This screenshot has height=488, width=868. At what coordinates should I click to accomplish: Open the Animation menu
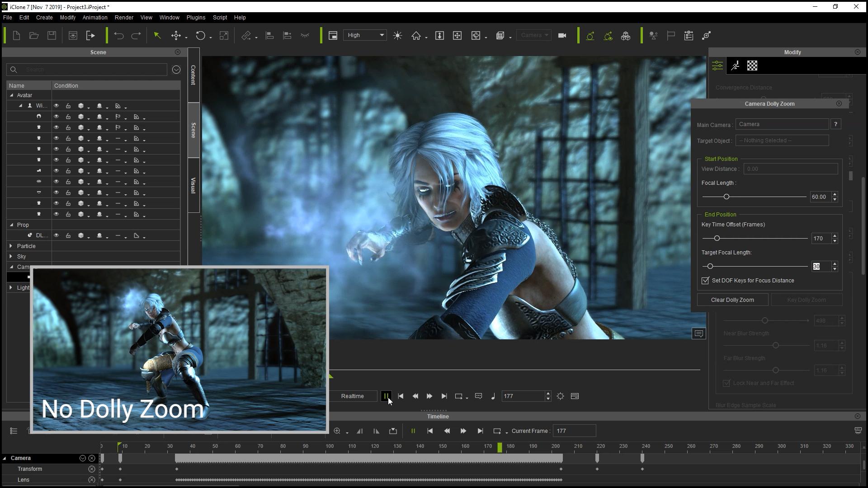[95, 18]
